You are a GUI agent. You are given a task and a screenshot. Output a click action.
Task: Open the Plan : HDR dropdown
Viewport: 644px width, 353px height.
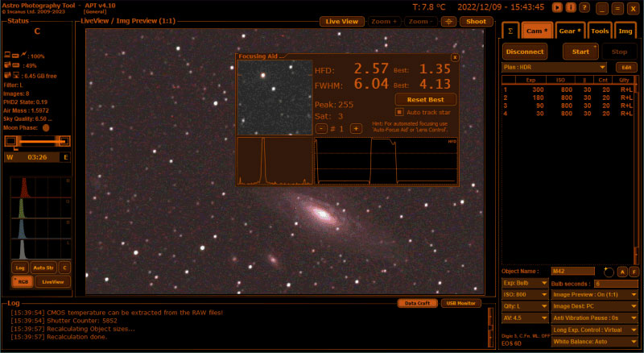click(554, 67)
